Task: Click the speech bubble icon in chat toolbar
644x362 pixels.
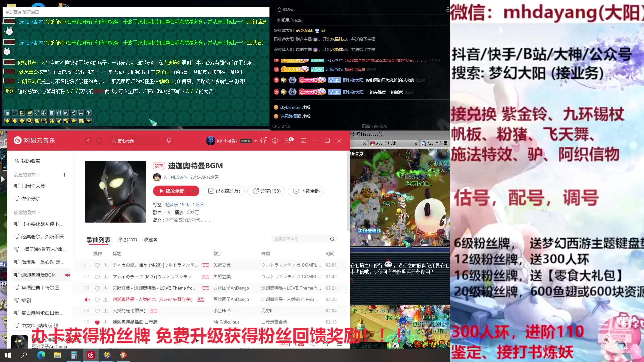Action: point(74,121)
